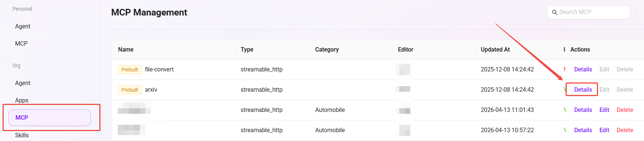Open Agent under Org section

(23, 83)
